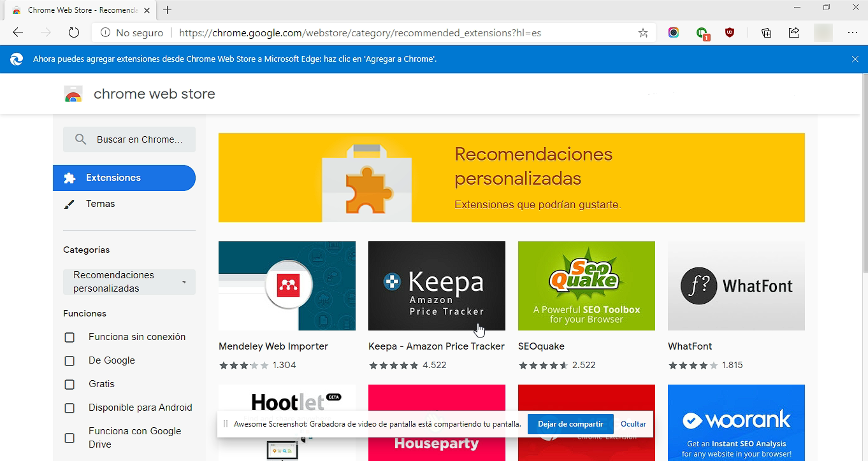The height and width of the screenshot is (461, 868).
Task: Click the WhatFont rating count 1.815
Action: click(734, 365)
